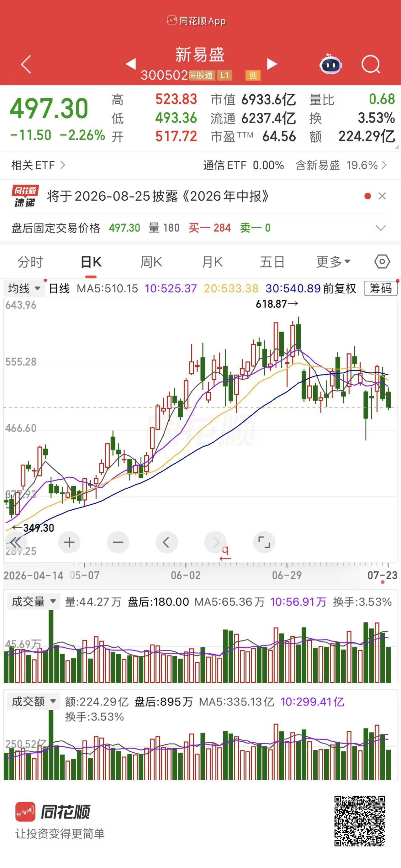Tap the low price 493.36
Screen dimensions: 401x868
coord(176,118)
